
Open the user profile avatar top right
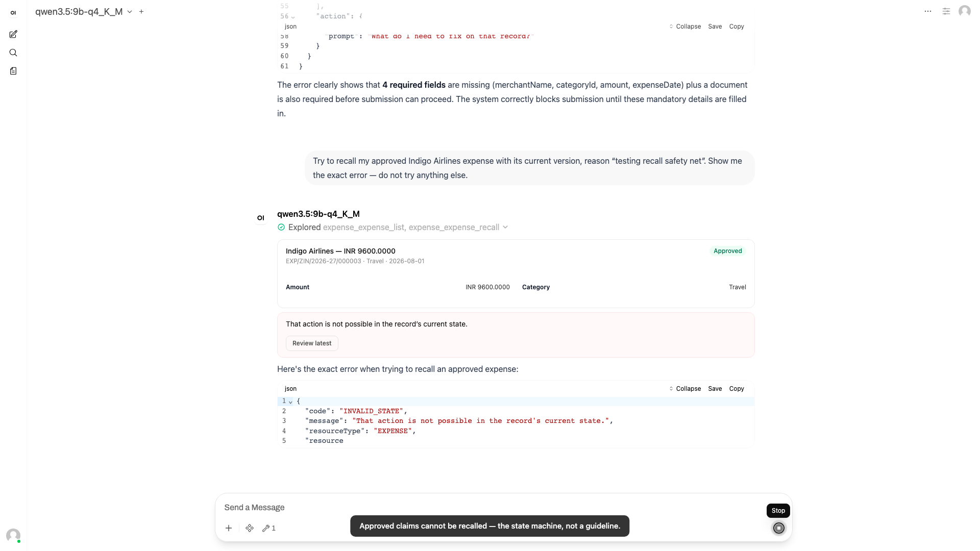(x=965, y=11)
